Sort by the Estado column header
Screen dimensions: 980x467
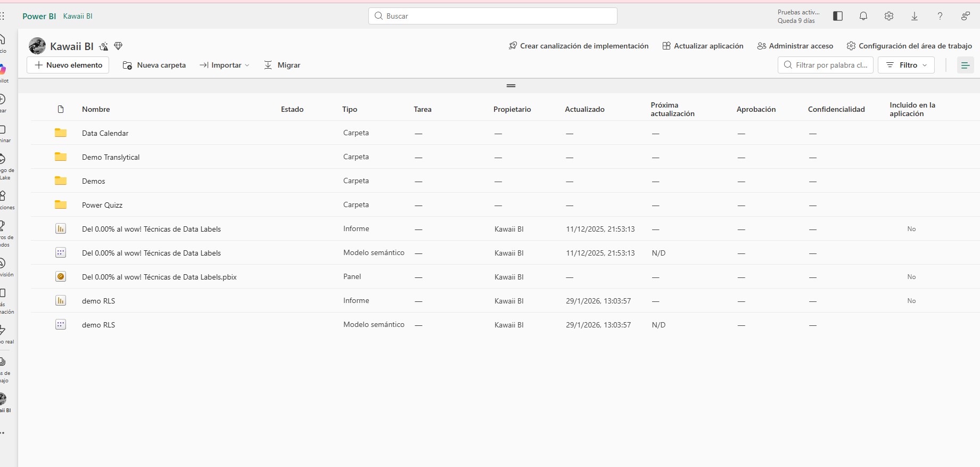point(292,109)
